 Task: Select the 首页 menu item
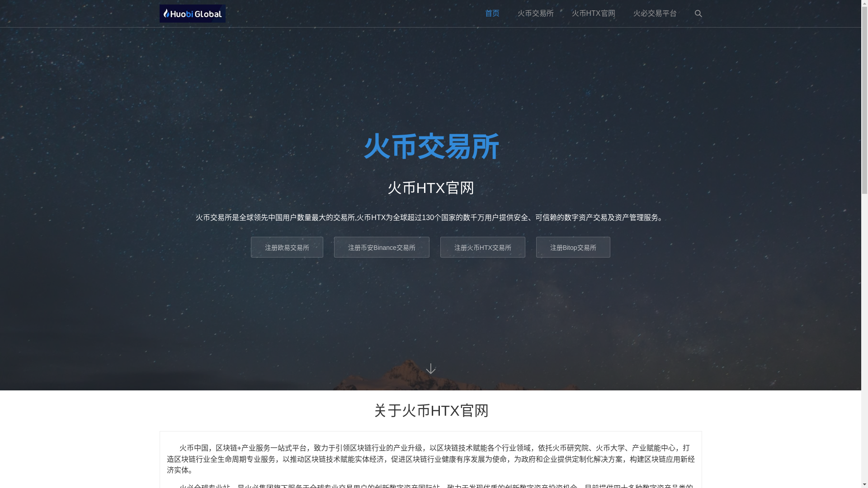pos(492,14)
